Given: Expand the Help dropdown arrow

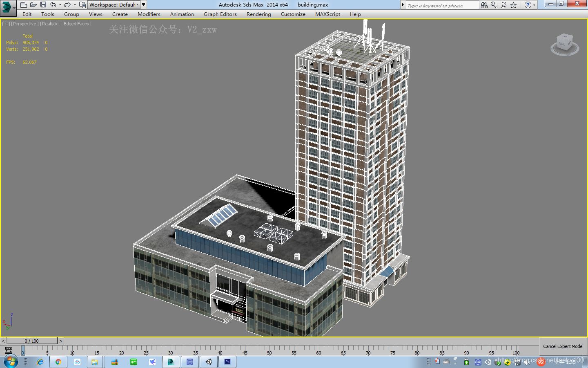Looking at the screenshot, I should pos(534,5).
